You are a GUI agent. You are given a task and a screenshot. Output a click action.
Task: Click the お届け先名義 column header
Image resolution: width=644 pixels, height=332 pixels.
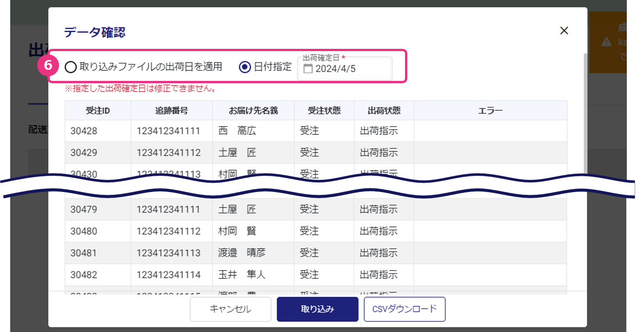(x=253, y=111)
